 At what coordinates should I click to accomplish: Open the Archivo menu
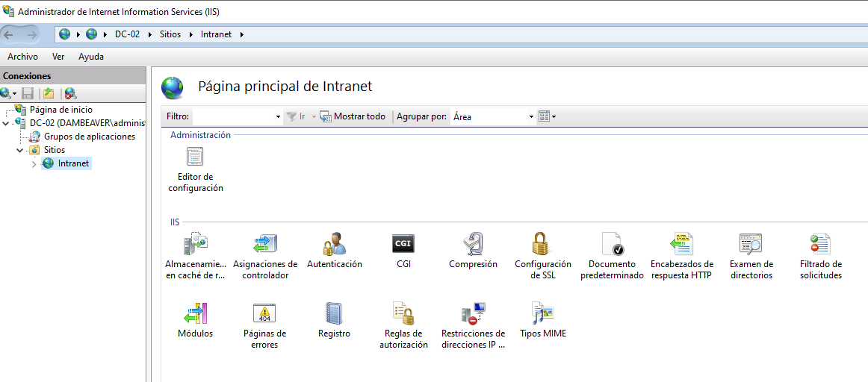click(x=22, y=57)
